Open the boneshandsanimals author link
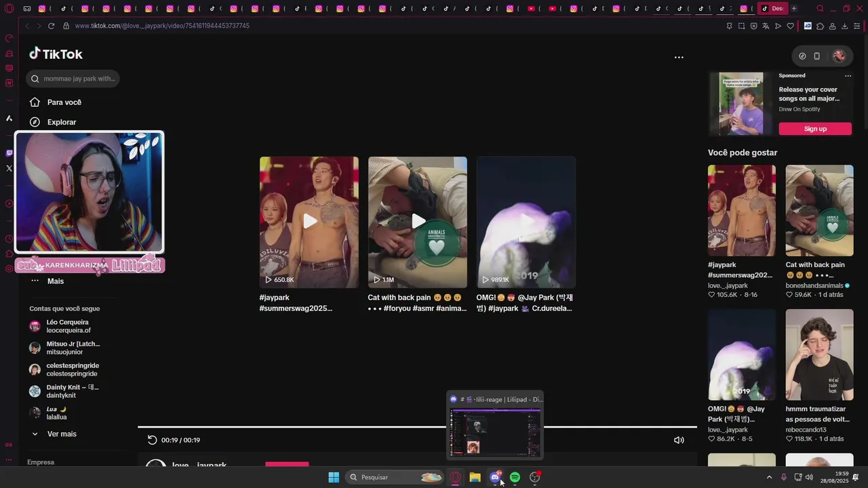Viewport: 868px width, 488px height. [x=815, y=285]
